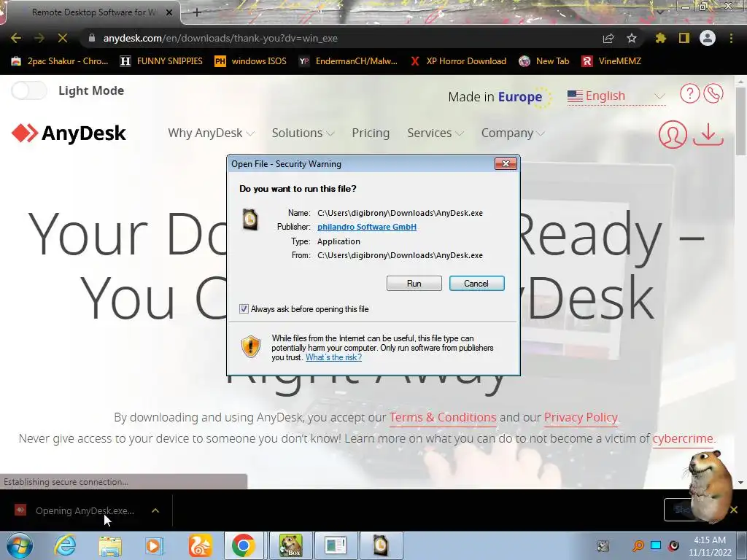747x560 pixels.
Task: Close the Remote Desktop Software tab
Action: point(169,12)
